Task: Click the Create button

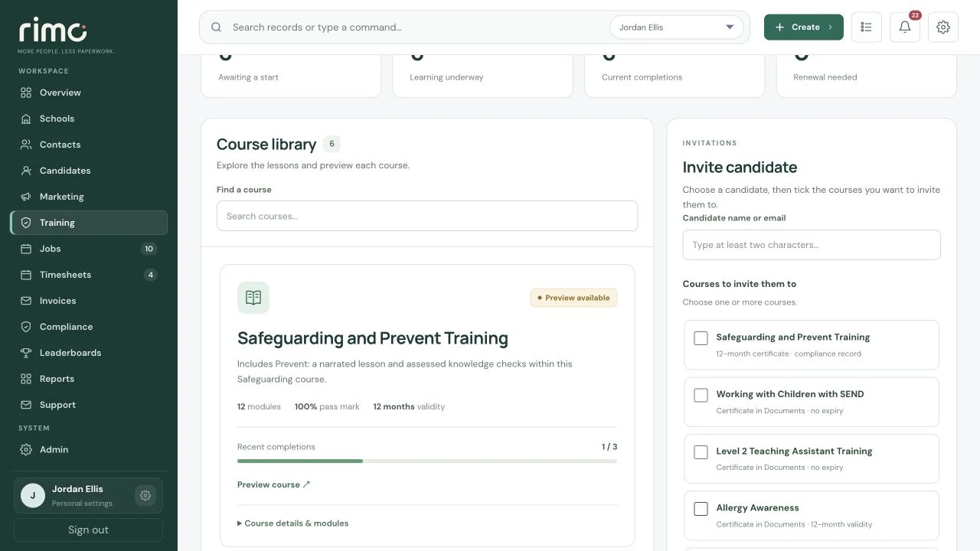Action: pyautogui.click(x=804, y=27)
